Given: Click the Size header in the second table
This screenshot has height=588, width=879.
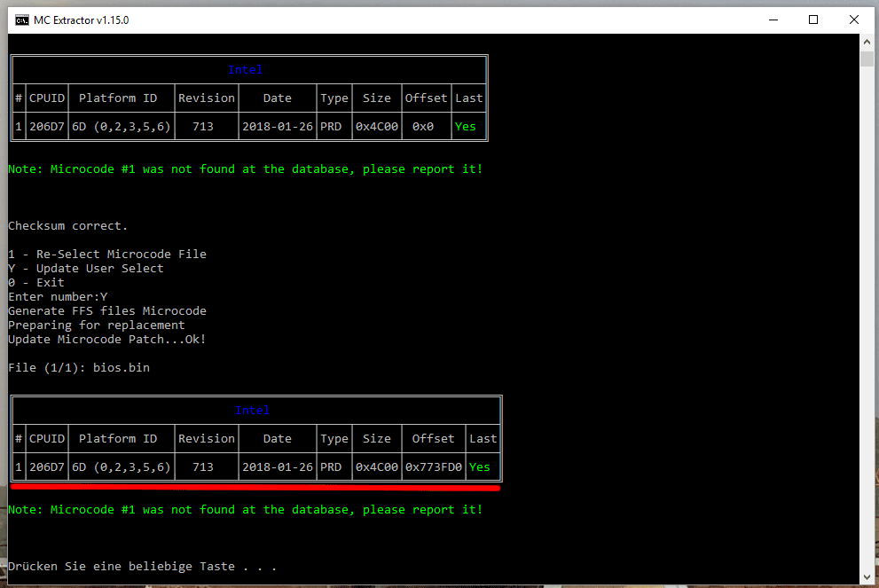Looking at the screenshot, I should (x=377, y=439).
